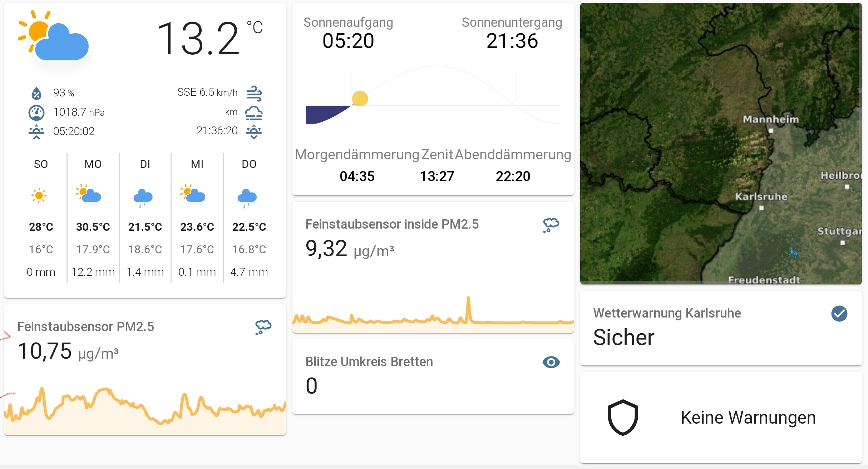This screenshot has width=868, height=469.
Task: Select the Sunday sunny forecast column
Action: tap(41, 218)
